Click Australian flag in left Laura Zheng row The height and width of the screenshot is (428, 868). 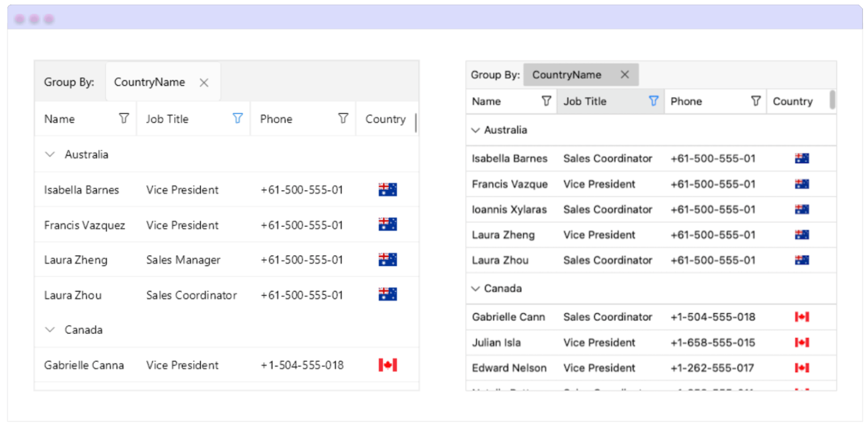pyautogui.click(x=387, y=260)
